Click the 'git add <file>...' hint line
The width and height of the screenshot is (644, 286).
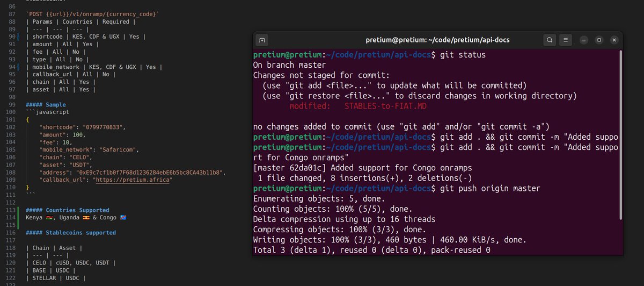coord(394,85)
